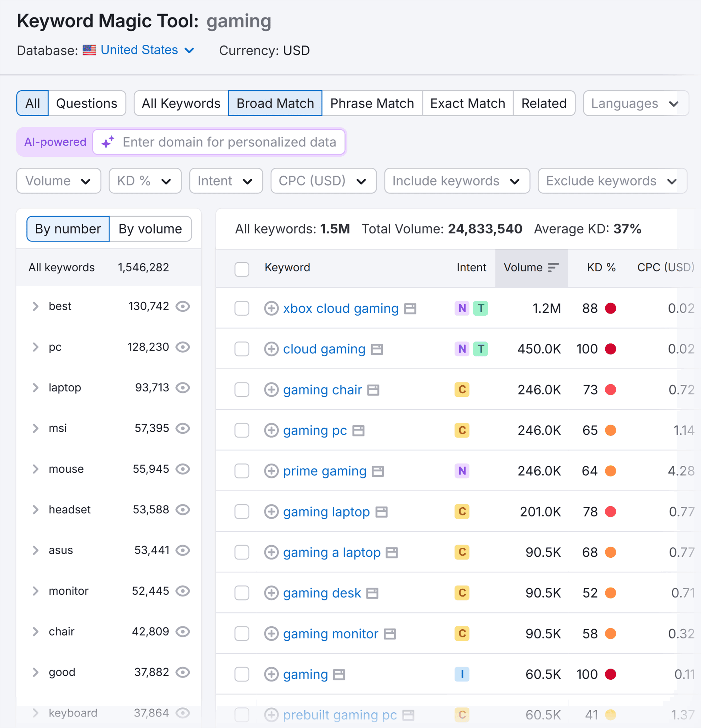Click the red KD difficulty dot for "cloud gaming"
This screenshot has width=701, height=728.
(x=611, y=349)
